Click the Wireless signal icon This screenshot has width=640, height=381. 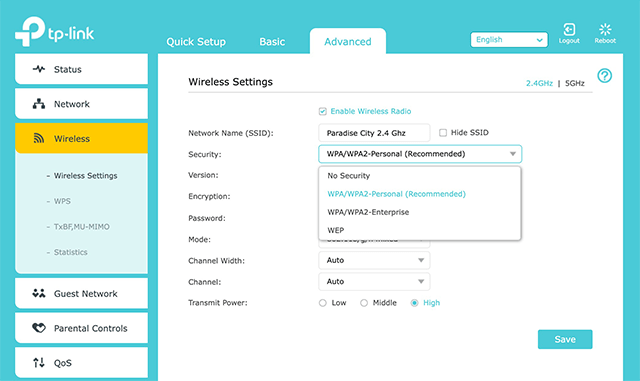pos(39,138)
